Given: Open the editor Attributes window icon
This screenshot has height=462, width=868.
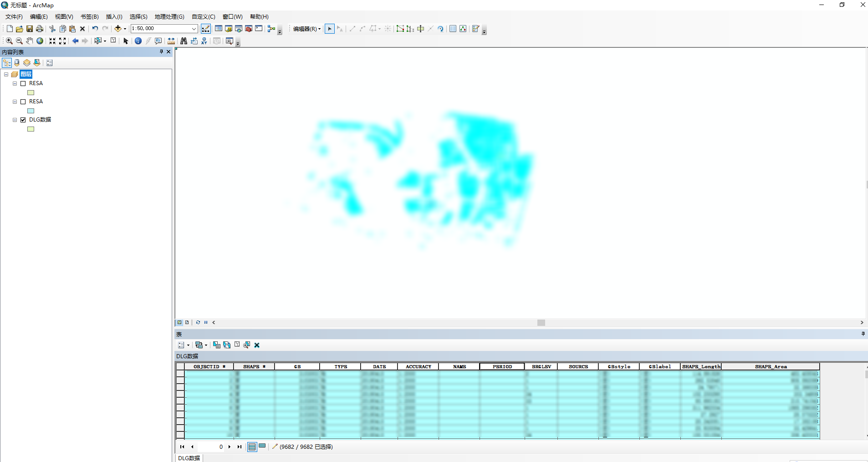Looking at the screenshot, I should (453, 29).
